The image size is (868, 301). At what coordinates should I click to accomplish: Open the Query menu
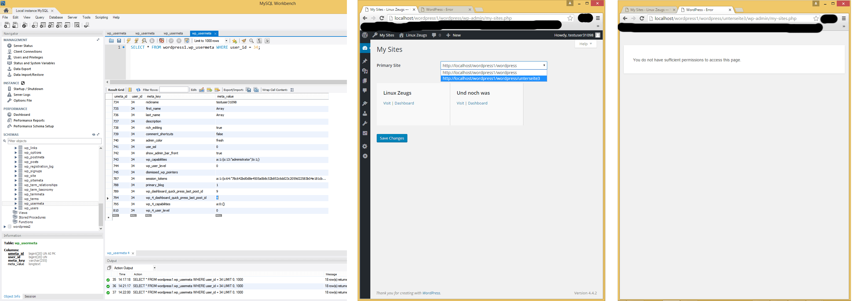(39, 17)
